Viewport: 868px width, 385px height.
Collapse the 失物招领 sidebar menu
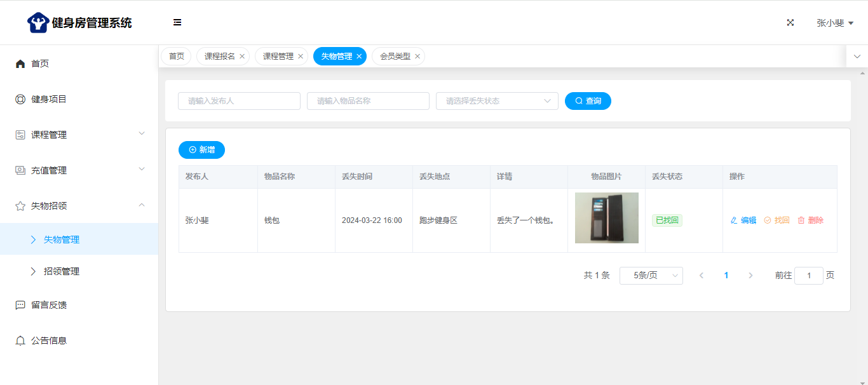(79, 206)
